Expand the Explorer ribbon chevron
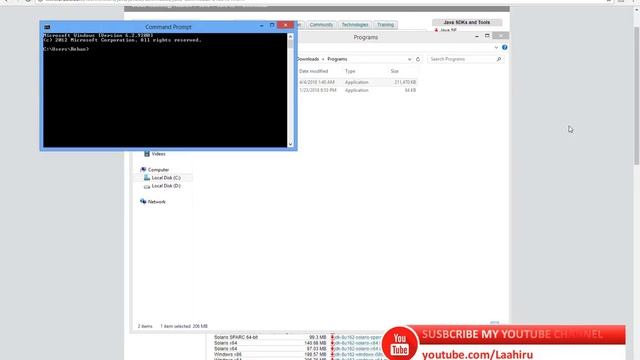This screenshot has height=360, width=640. [x=496, y=47]
